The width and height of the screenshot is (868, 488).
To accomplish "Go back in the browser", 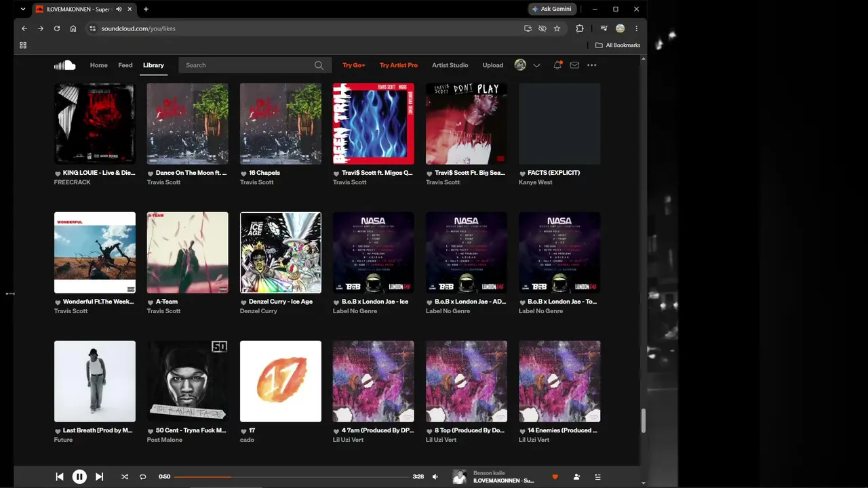I will point(24,28).
